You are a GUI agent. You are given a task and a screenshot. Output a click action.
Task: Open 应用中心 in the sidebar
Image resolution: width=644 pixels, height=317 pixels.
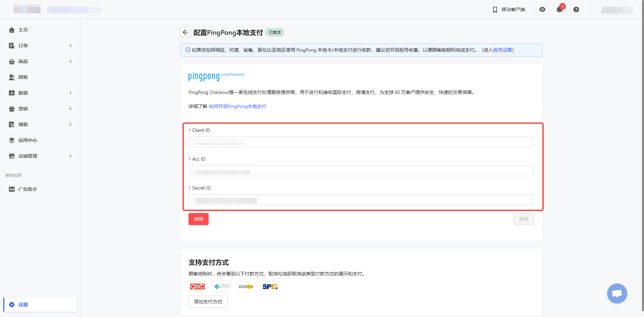coord(28,140)
